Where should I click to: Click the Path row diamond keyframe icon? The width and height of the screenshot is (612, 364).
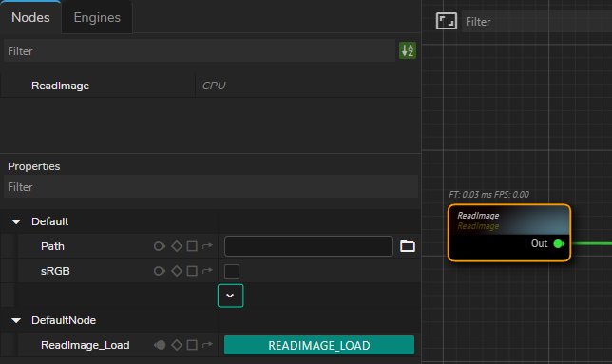coord(177,246)
